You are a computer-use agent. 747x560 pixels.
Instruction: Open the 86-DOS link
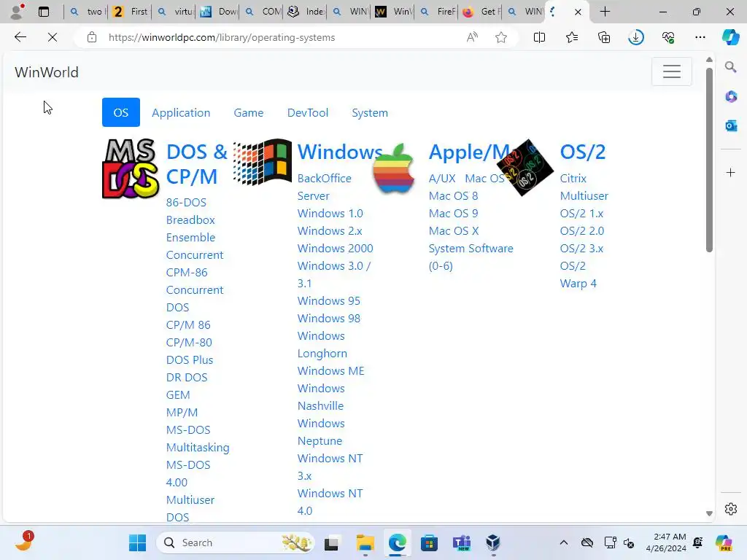[x=186, y=203]
